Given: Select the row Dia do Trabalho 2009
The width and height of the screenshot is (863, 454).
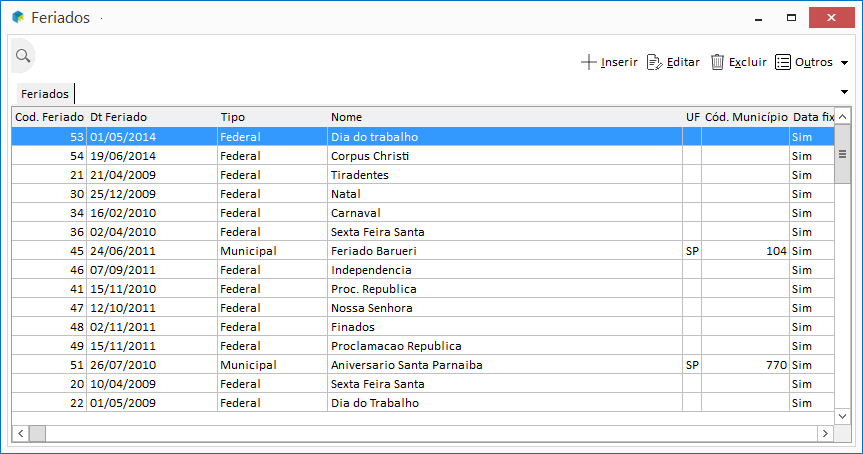Looking at the screenshot, I should coord(423,403).
